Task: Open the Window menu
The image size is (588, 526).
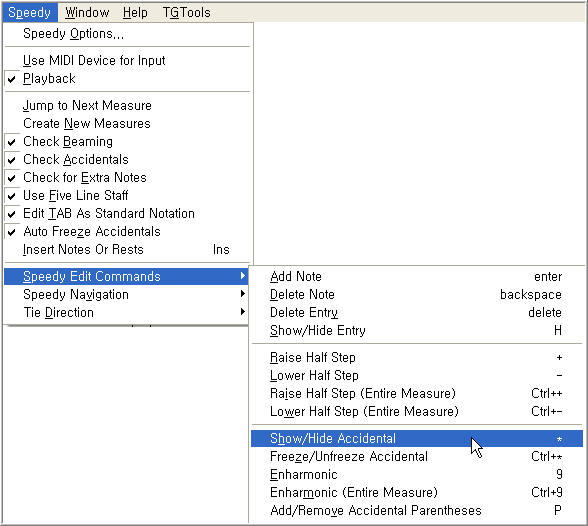Action: pos(87,13)
